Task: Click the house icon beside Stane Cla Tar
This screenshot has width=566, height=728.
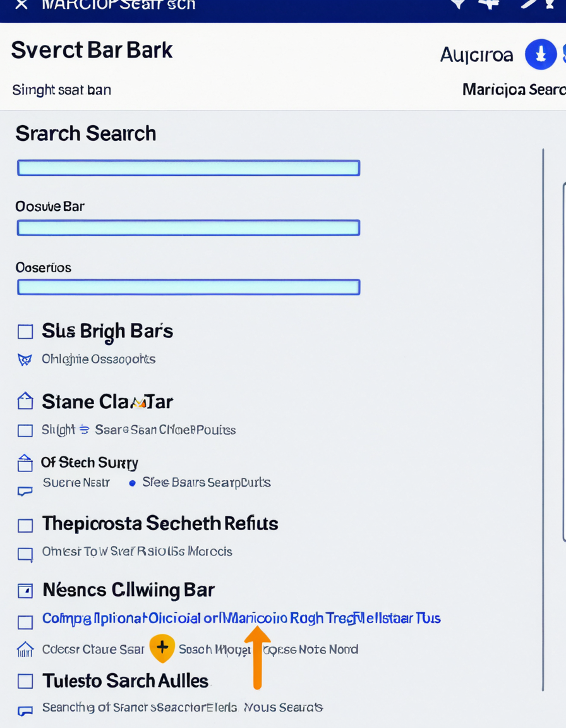Action: 25,401
